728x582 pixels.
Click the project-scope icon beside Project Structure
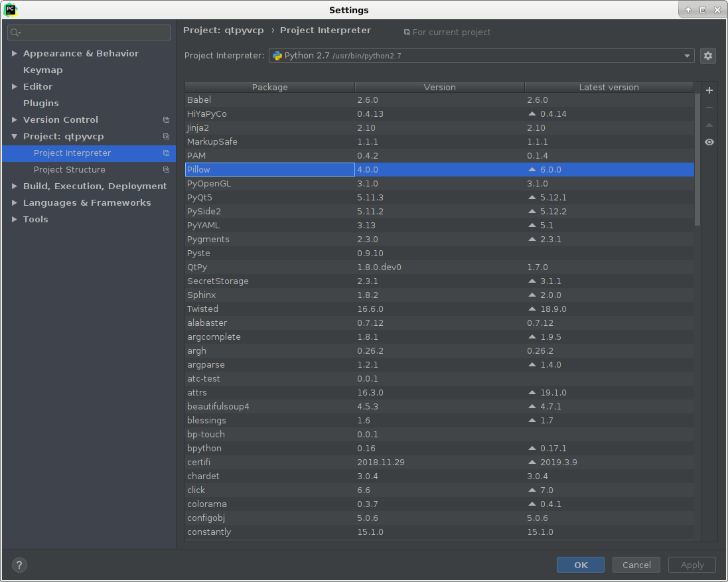[166, 170]
